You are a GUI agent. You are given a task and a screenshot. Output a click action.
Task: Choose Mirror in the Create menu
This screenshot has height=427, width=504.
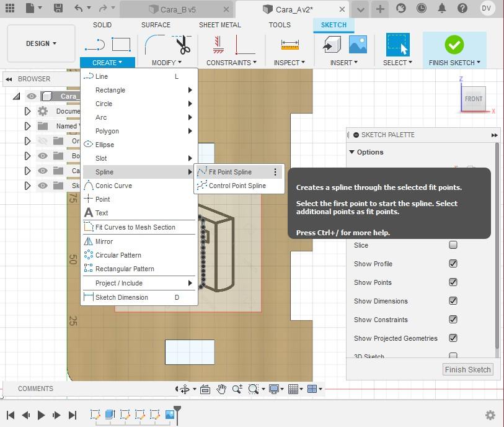pyautogui.click(x=139, y=241)
